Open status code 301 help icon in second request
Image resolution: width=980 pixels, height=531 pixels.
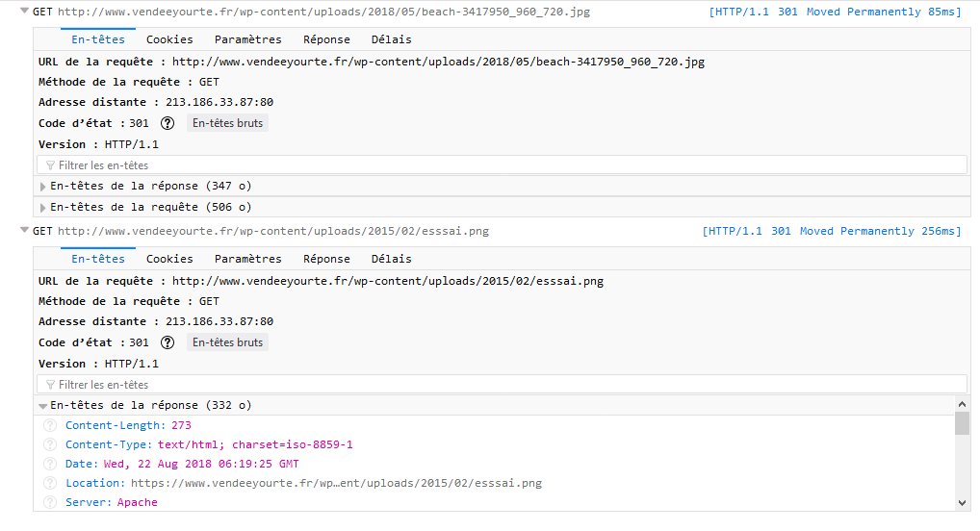(x=168, y=342)
